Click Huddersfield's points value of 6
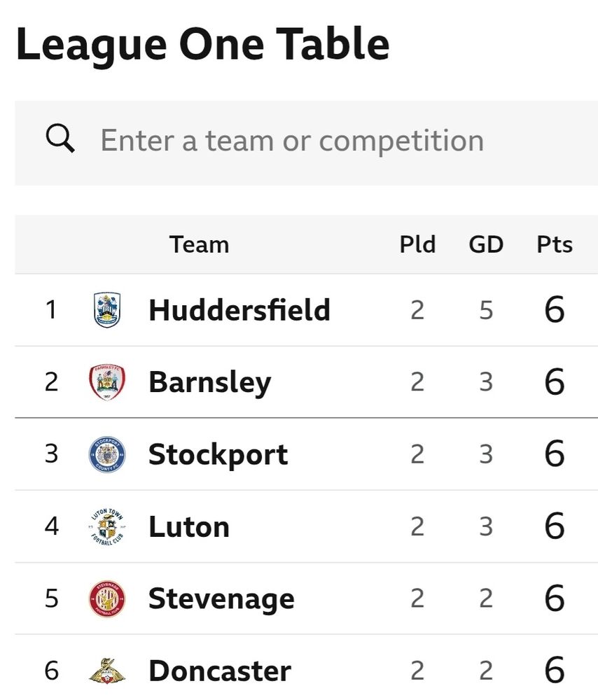This screenshot has height=700, width=598. click(555, 309)
